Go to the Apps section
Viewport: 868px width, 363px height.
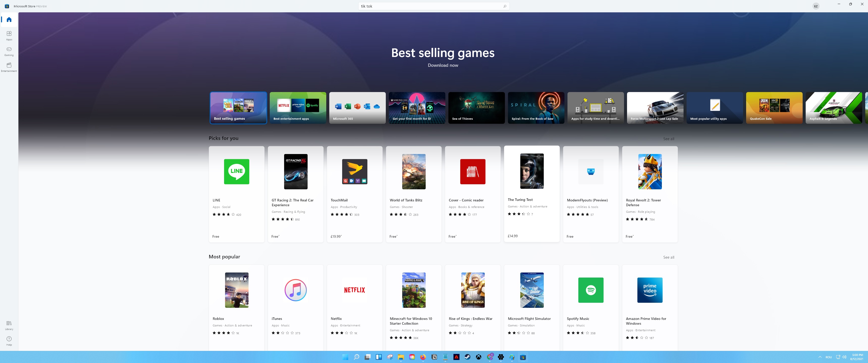[x=9, y=35]
